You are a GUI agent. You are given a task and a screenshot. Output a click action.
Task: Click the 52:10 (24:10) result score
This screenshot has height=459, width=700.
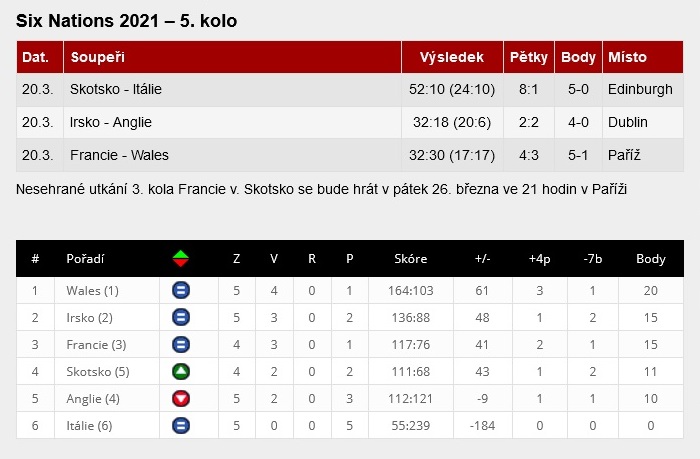[x=452, y=89]
